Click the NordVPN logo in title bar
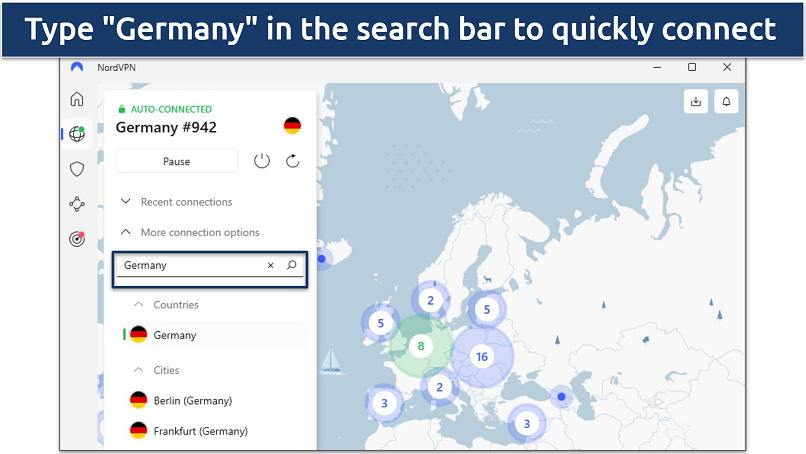The width and height of the screenshot is (806, 454). [x=77, y=67]
